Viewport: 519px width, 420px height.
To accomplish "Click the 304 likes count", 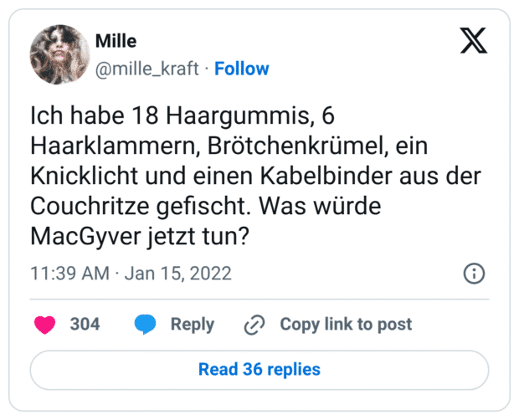I will pyautogui.click(x=85, y=324).
